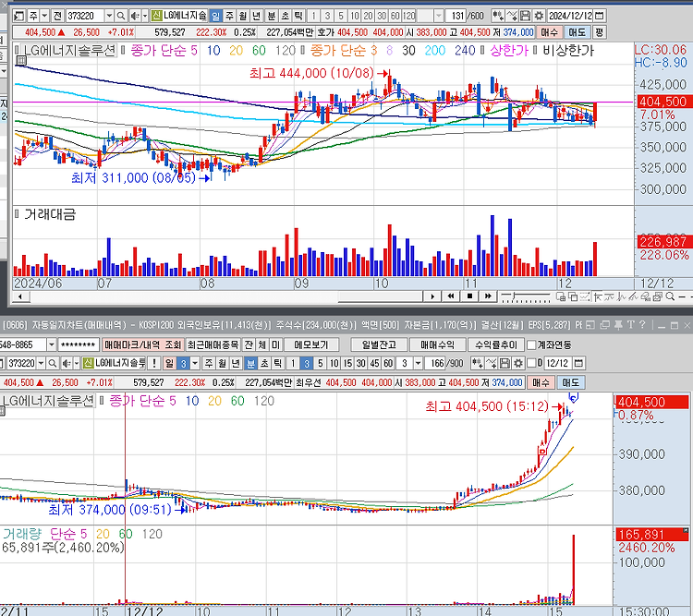Click the magnifier search icon in lower chart toolbar
Viewport: 693px width, 616px height.
coord(52,363)
